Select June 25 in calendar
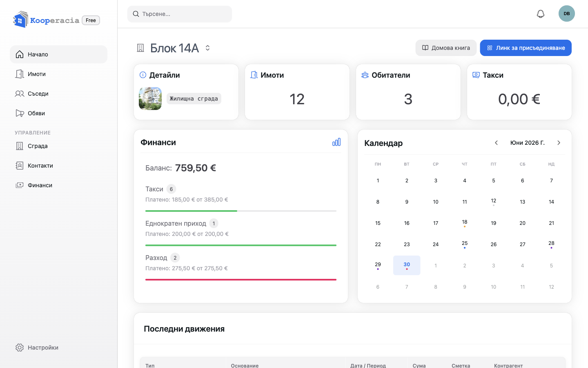The width and height of the screenshot is (588, 368). point(465,244)
